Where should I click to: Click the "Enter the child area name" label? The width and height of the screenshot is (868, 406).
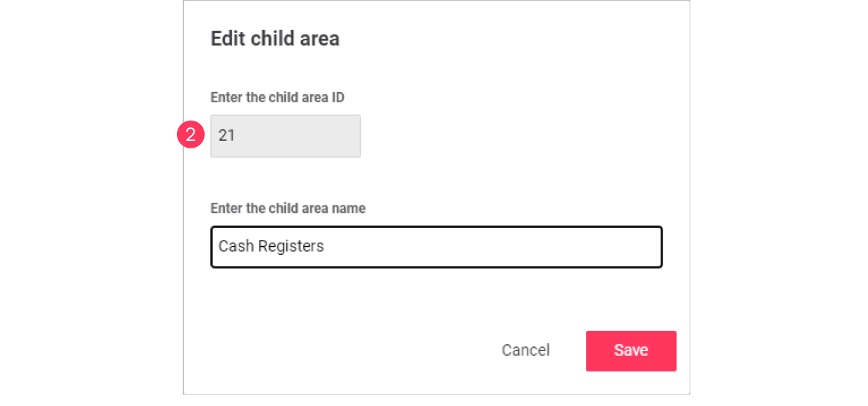[288, 208]
